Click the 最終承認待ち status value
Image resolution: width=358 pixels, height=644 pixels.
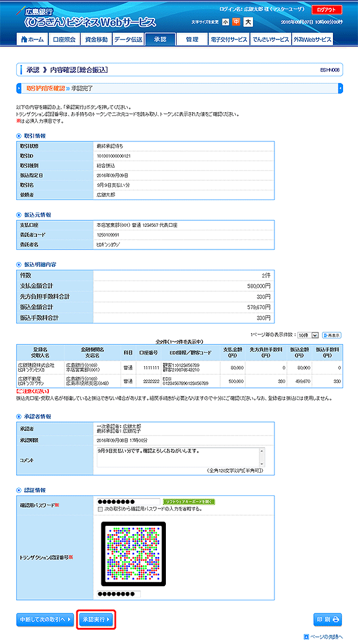tap(109, 146)
